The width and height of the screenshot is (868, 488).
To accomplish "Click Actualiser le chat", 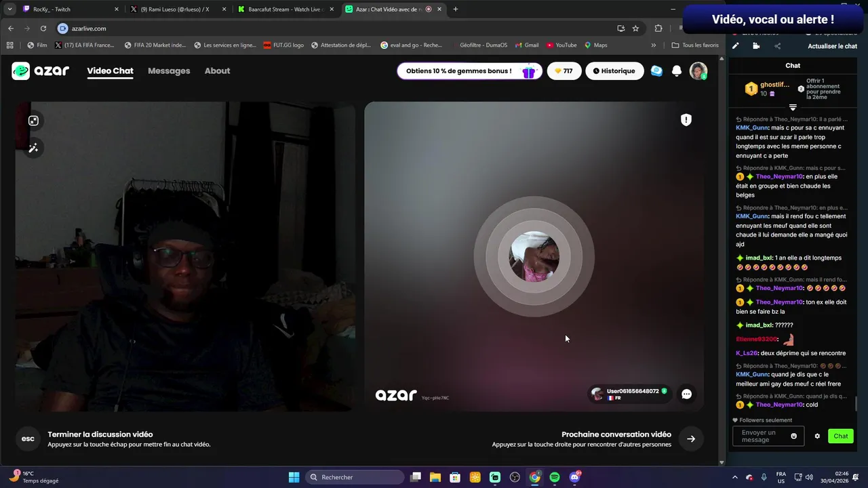I will (832, 46).
